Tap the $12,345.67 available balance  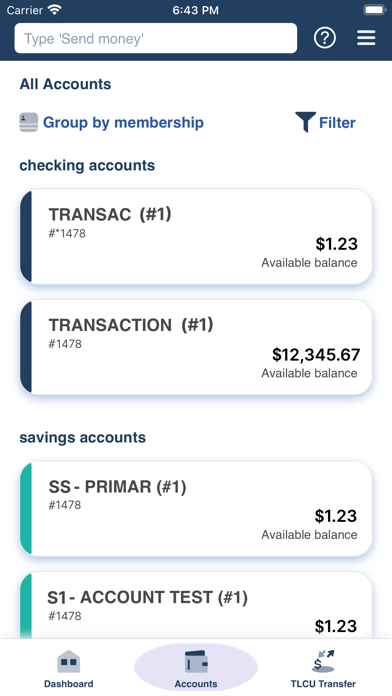point(316,354)
